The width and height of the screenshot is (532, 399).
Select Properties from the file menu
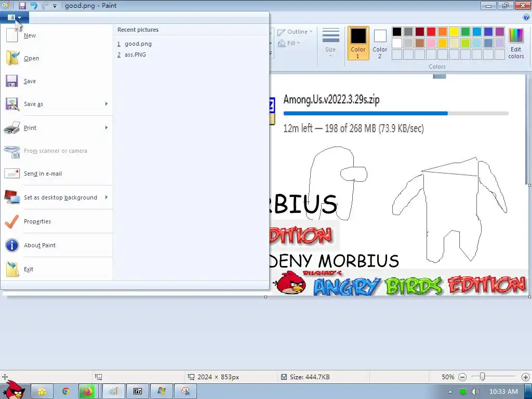(x=57, y=221)
